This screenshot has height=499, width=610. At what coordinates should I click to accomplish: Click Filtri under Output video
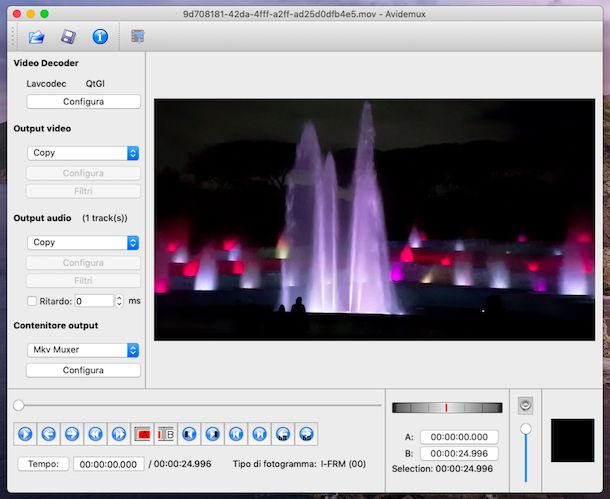pyautogui.click(x=83, y=191)
